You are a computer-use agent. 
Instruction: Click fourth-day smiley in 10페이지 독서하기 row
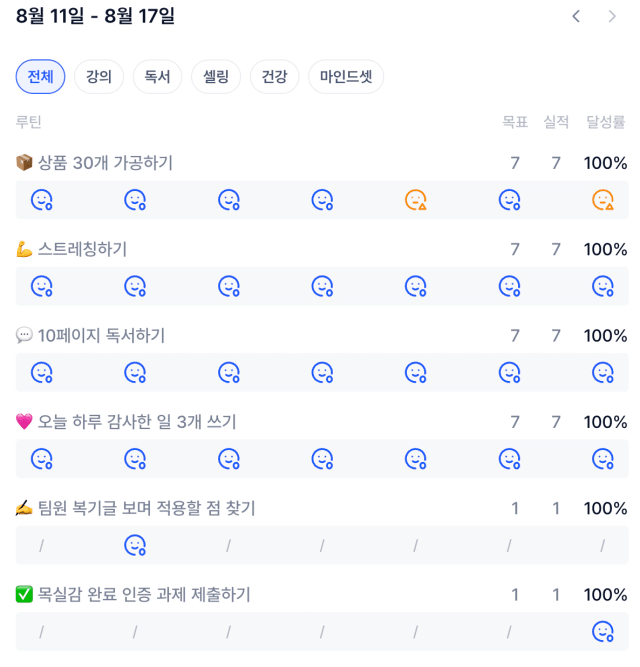[322, 373]
